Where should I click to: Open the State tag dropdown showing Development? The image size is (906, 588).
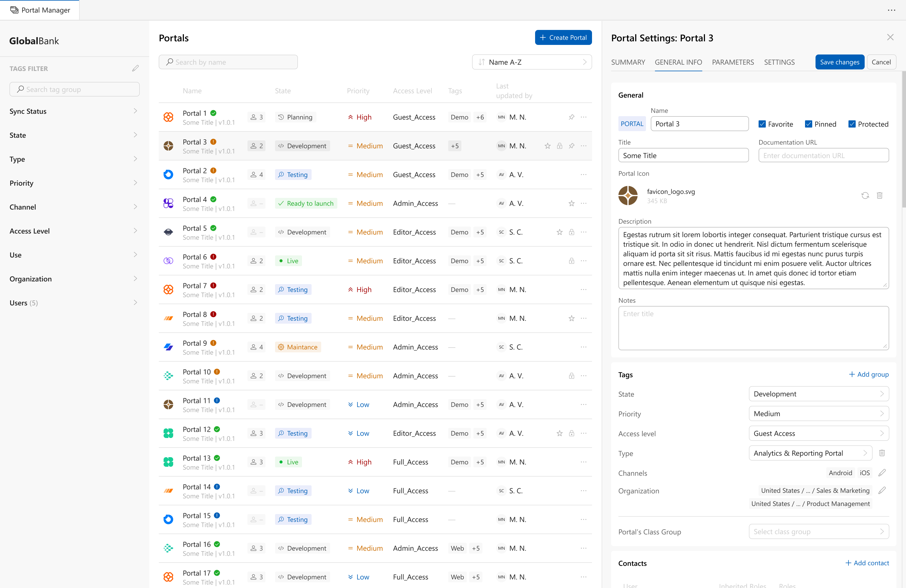point(819,394)
